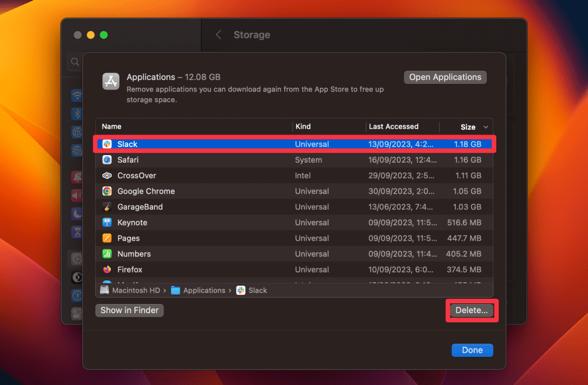This screenshot has width=588, height=385.
Task: Click the search magnifier icon in sidebar
Action: 75,62
